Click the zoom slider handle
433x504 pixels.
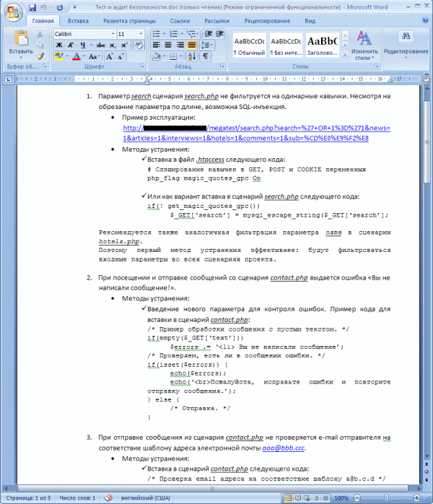pyautogui.click(x=386, y=498)
